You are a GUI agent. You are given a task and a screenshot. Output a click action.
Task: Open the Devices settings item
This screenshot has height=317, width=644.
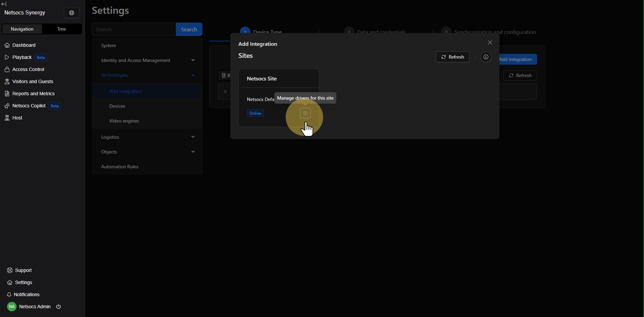click(117, 106)
